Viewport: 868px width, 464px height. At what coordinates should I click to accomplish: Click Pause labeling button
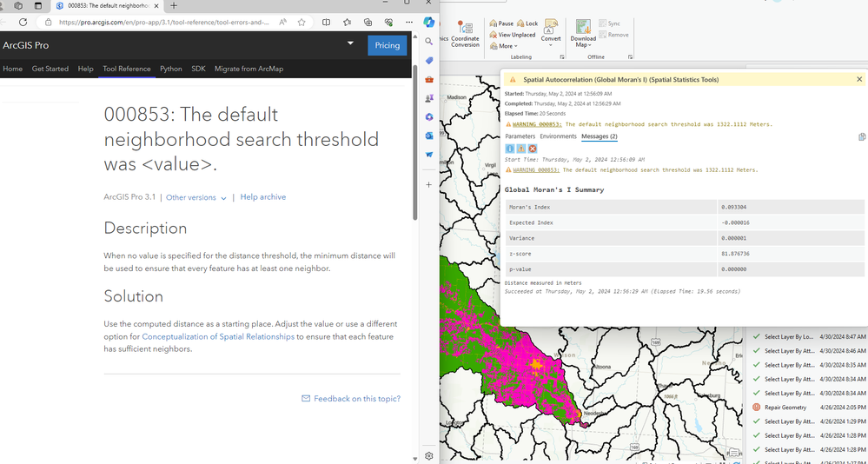(501, 23)
